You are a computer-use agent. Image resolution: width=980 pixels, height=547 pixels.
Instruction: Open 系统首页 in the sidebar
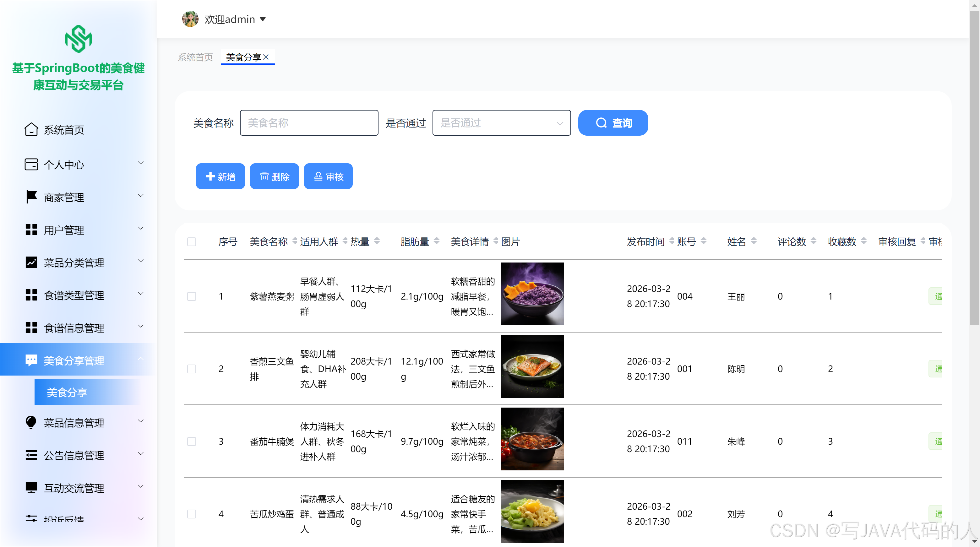[78, 130]
